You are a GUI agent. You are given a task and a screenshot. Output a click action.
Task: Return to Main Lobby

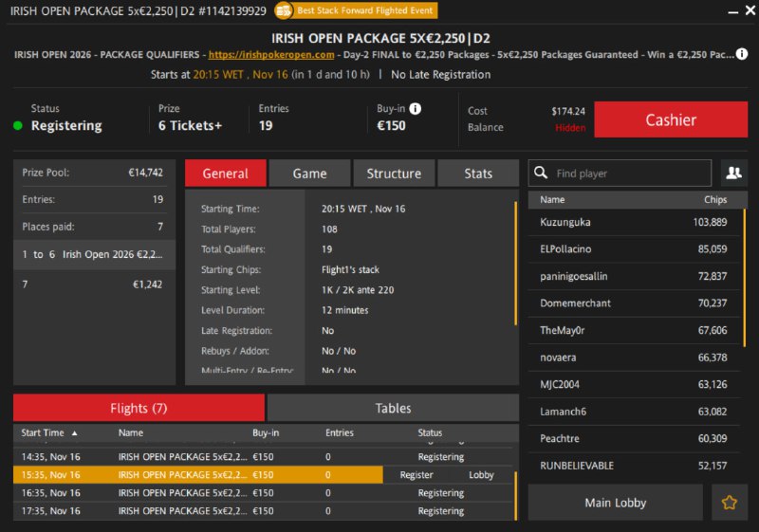616,503
